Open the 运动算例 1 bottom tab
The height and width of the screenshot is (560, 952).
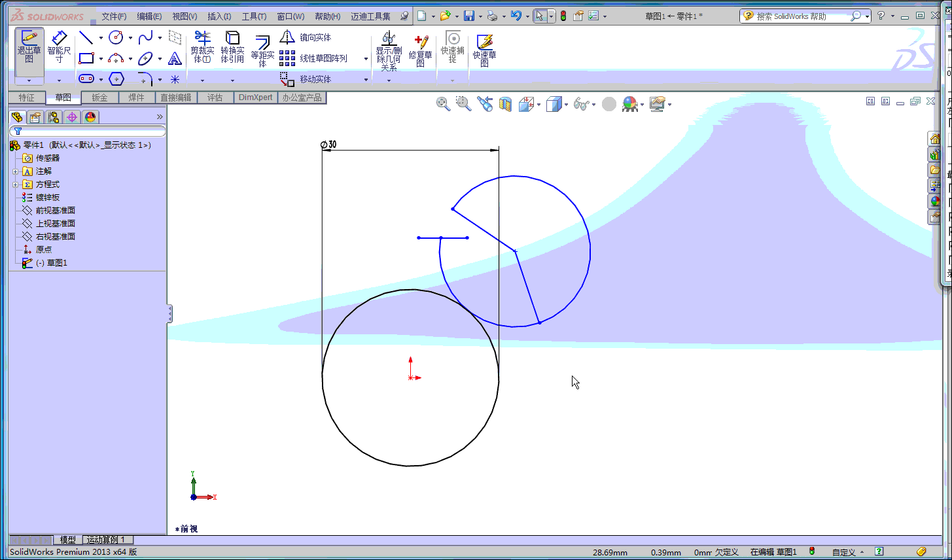pyautogui.click(x=108, y=540)
